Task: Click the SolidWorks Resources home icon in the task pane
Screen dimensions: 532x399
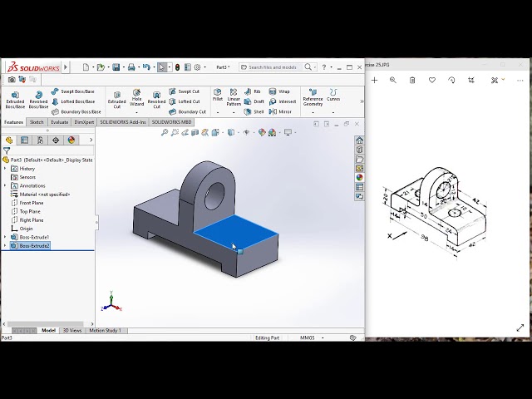Action: (360, 140)
